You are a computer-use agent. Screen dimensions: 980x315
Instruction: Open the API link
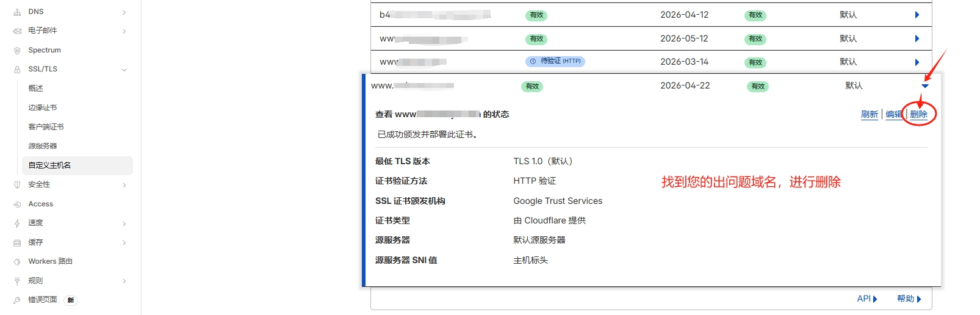point(867,299)
